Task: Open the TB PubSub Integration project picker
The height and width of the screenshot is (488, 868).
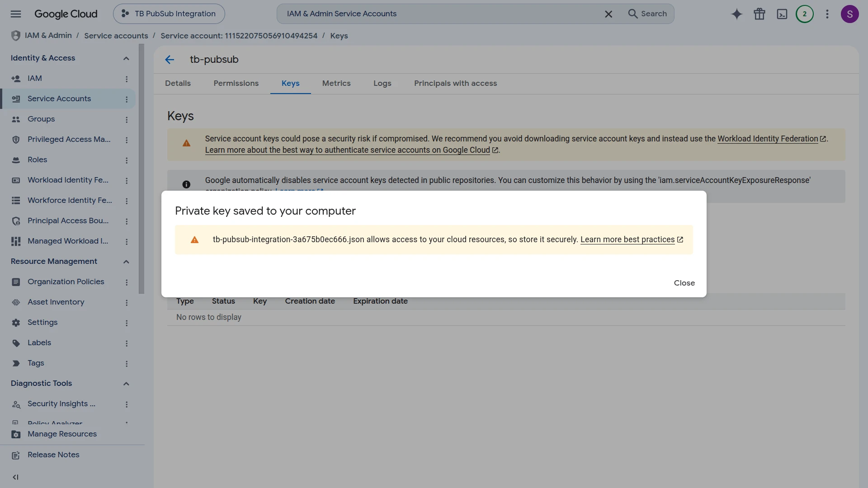Action: point(169,14)
